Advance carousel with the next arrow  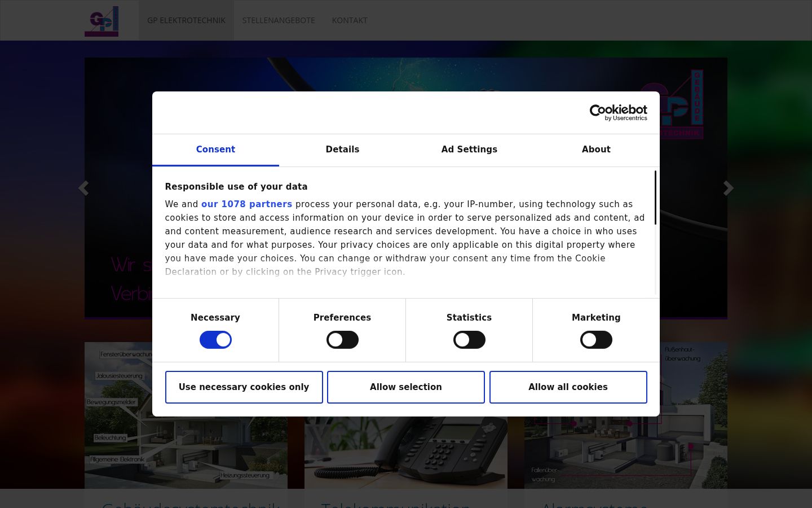pyautogui.click(x=729, y=188)
